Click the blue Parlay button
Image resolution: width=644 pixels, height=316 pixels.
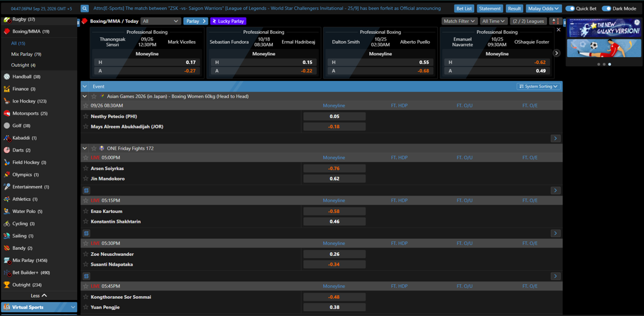[x=196, y=21]
